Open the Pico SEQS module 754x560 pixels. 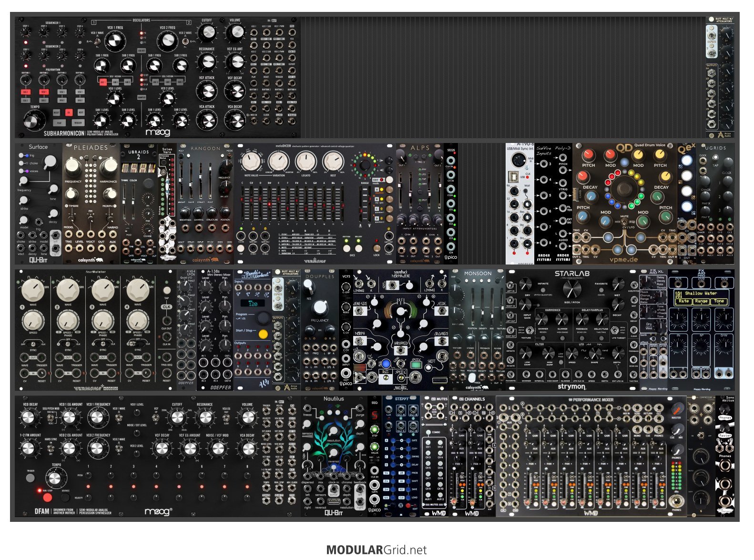(451, 204)
